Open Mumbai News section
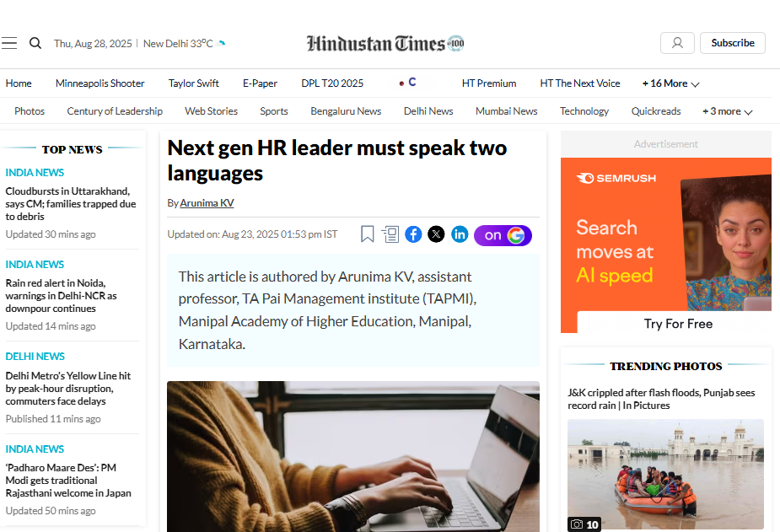The width and height of the screenshot is (780, 532). click(507, 111)
